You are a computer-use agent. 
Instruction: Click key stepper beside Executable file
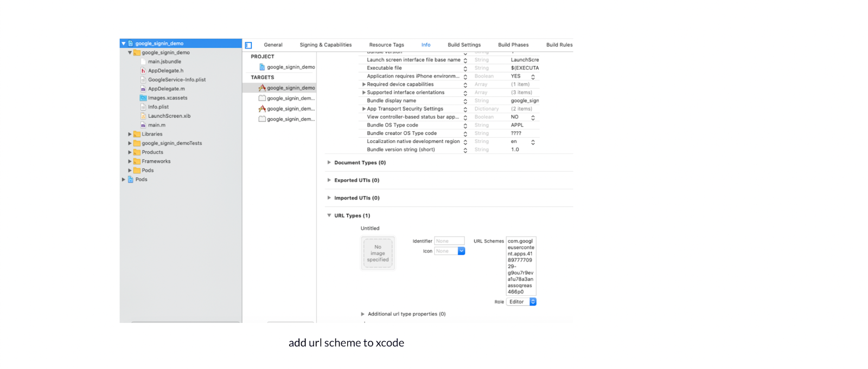pos(465,69)
